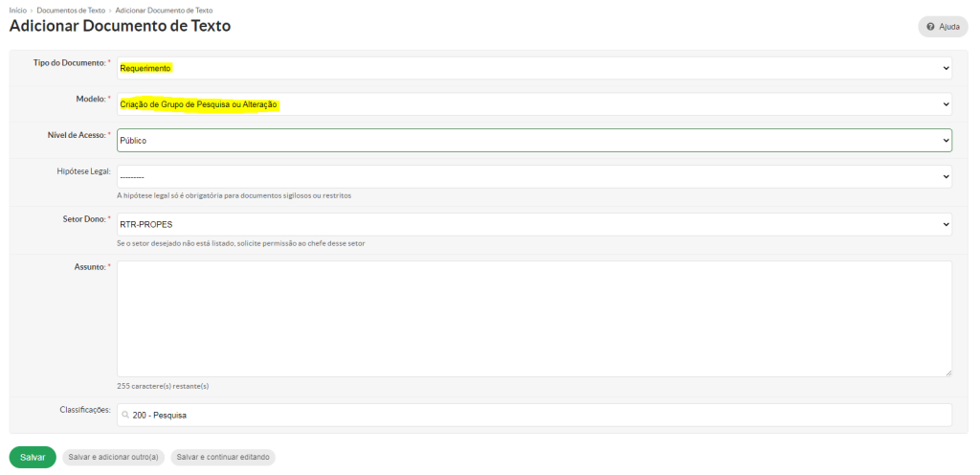Click Salvar e continuar editando

[x=223, y=458]
